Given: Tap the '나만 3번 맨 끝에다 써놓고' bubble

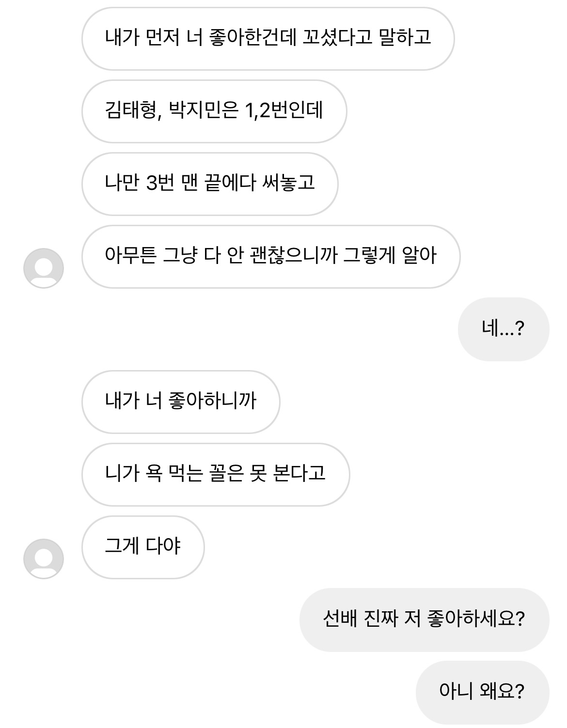Looking at the screenshot, I should pyautogui.click(x=209, y=184).
